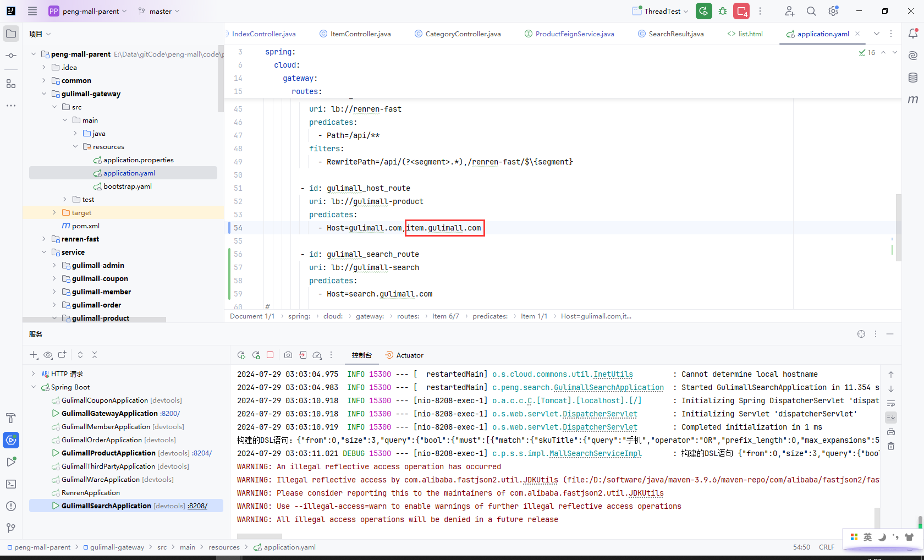Open Services tool window icon
This screenshot has width=924, height=560.
[11, 440]
